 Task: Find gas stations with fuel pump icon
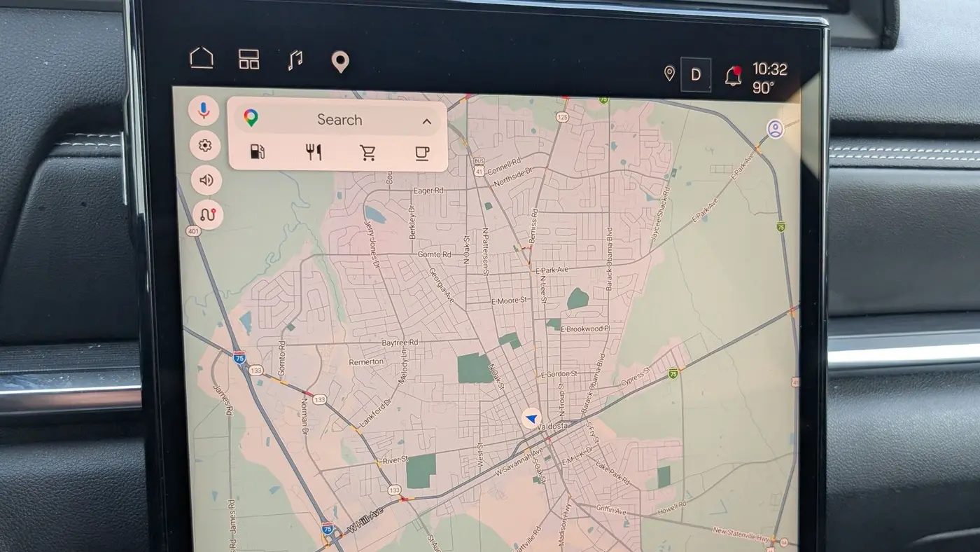click(258, 152)
